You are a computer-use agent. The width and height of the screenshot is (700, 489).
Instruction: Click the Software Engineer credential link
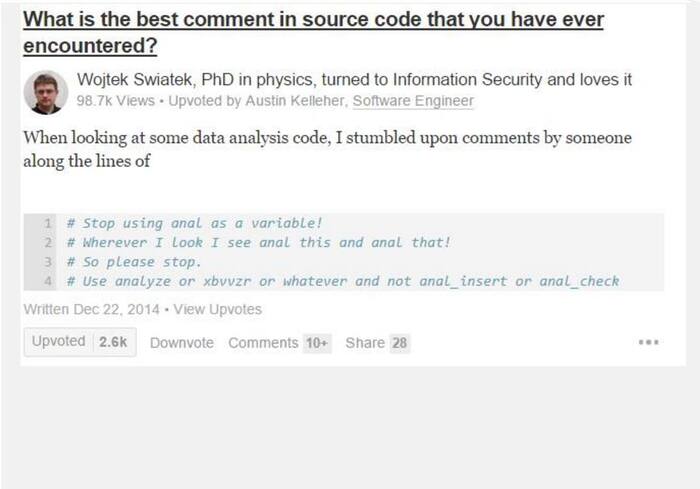(413, 101)
